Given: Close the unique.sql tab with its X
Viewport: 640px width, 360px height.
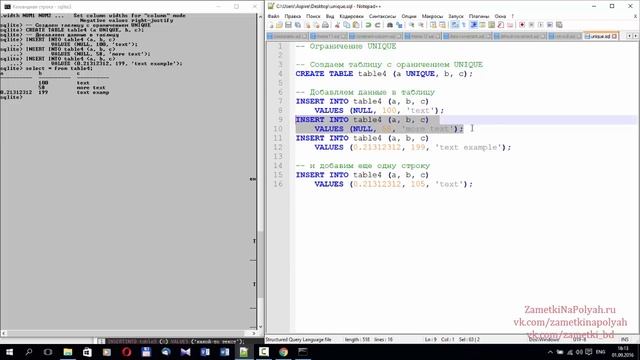Looking at the screenshot, I should click(614, 36).
